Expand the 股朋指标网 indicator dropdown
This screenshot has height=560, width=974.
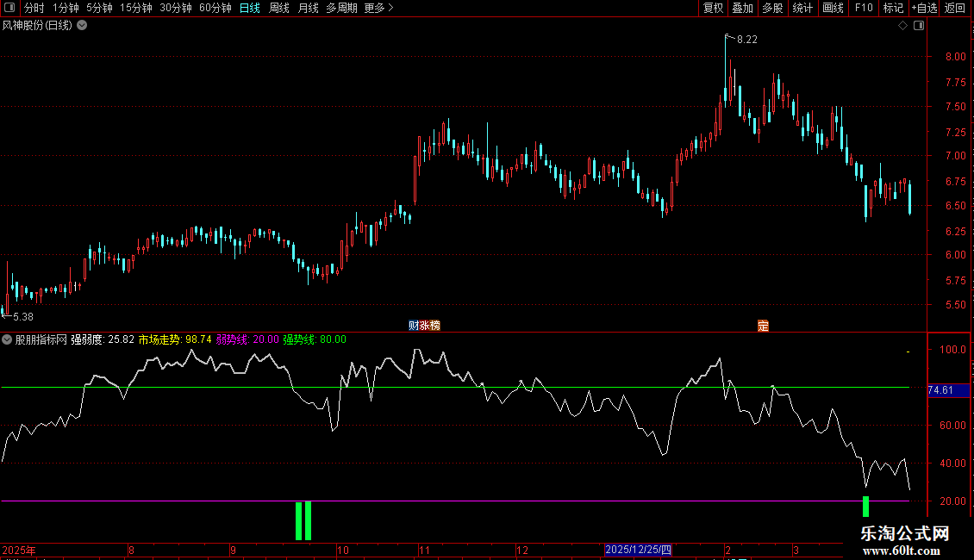coord(7,339)
